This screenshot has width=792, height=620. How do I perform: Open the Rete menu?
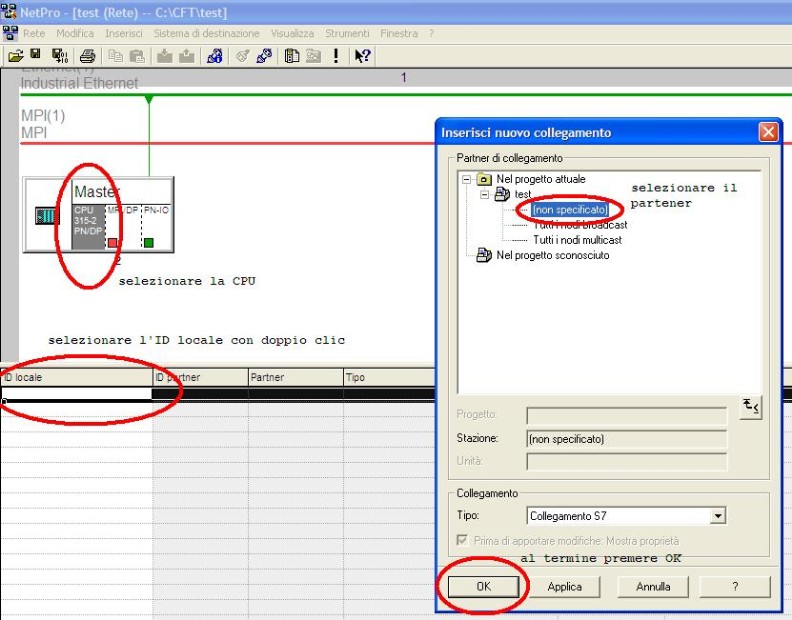click(x=34, y=33)
